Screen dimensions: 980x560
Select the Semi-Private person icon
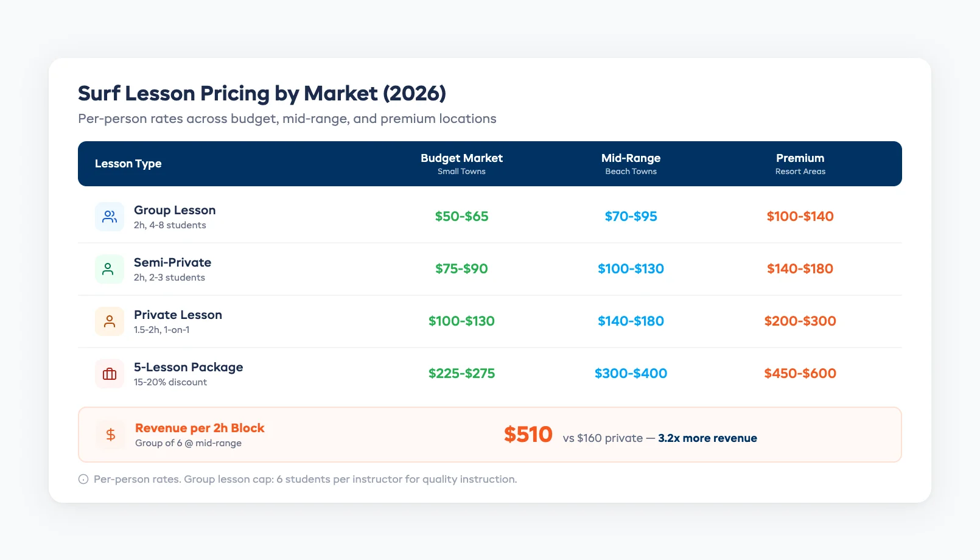pos(109,268)
